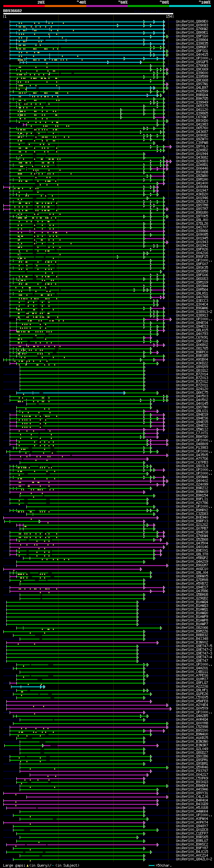Open the UniRef100_Q76KW2 entry
The image size is (214, 868).
pyautogui.click(x=192, y=29)
